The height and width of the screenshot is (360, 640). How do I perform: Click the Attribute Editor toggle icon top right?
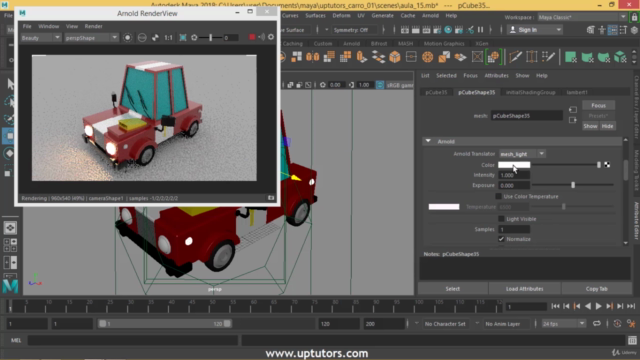coord(612,30)
